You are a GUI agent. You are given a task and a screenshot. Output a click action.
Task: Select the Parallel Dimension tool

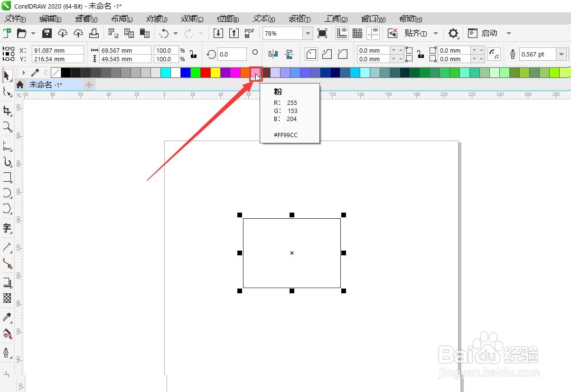(x=7, y=247)
